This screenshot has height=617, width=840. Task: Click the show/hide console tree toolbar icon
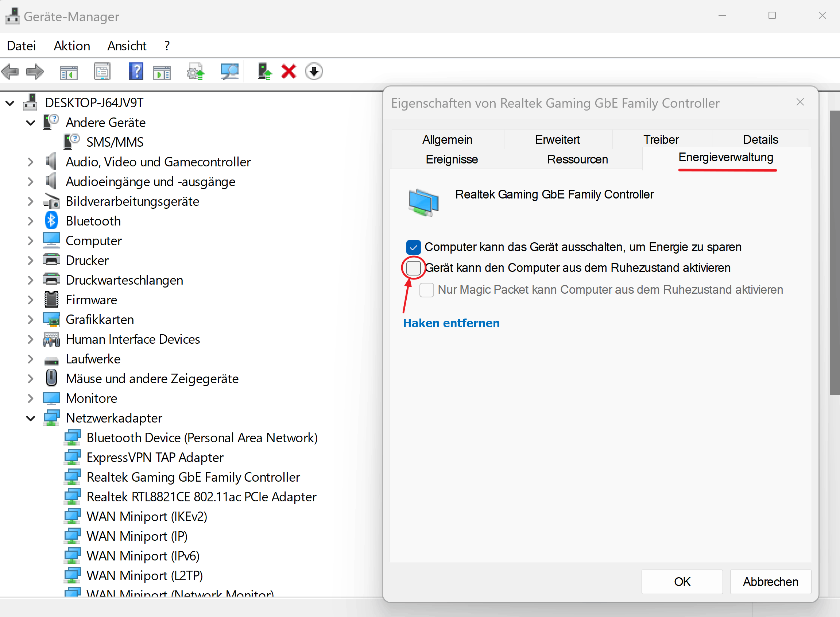[69, 72]
